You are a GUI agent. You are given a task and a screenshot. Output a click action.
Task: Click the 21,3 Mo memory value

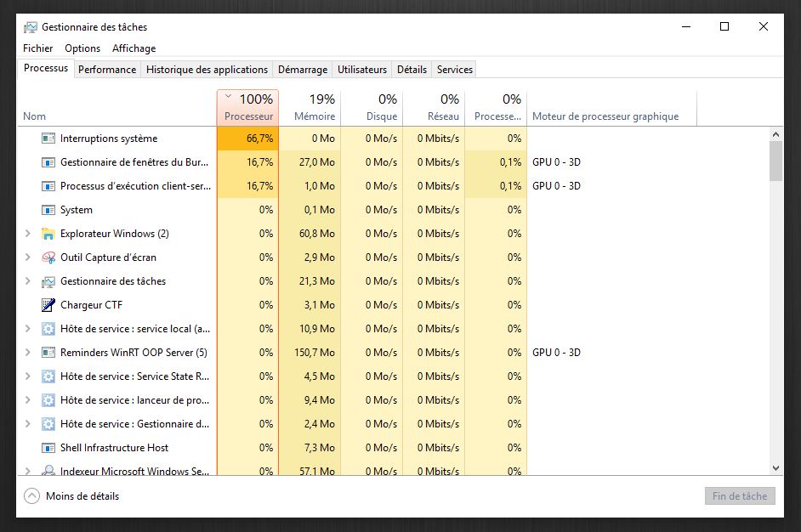point(316,280)
